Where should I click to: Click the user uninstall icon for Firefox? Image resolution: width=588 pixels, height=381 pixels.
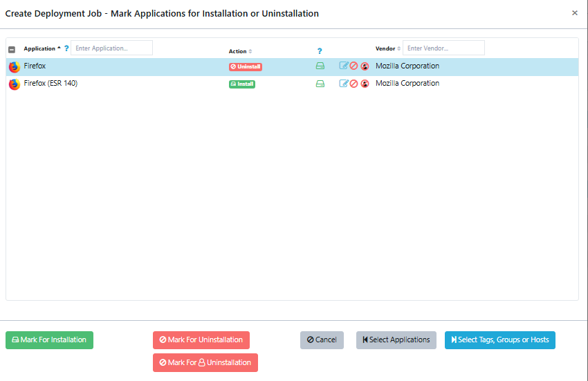point(365,66)
